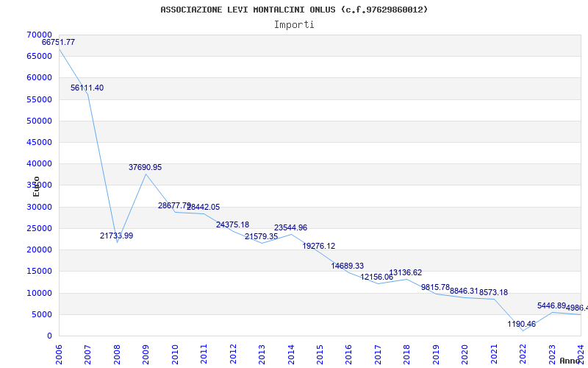Screen dimensions: 588x368
Task: Click the 70000 y-axis tick label
Action: point(40,35)
